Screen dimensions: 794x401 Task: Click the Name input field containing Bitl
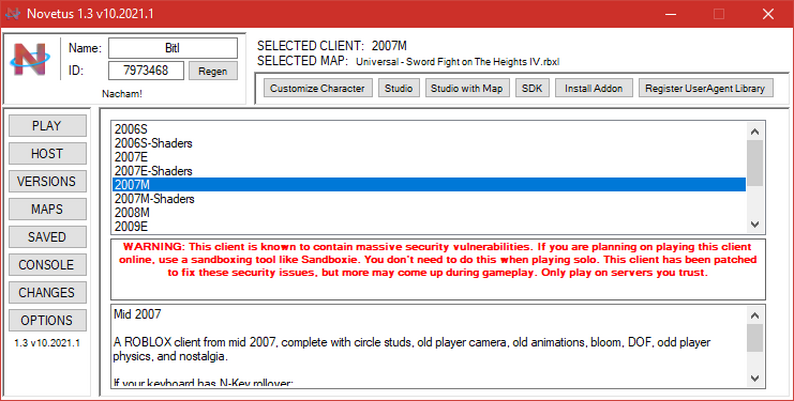pyautogui.click(x=173, y=48)
